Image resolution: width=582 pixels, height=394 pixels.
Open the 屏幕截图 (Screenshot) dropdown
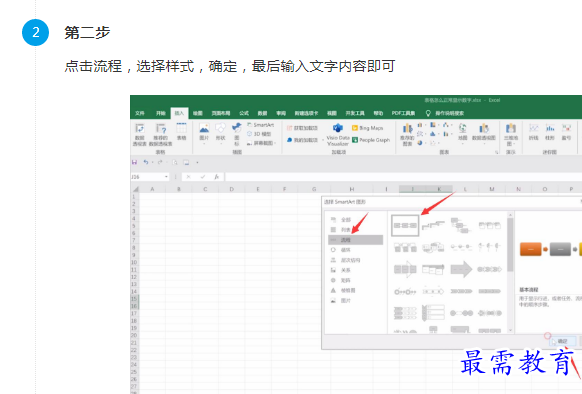pos(262,143)
